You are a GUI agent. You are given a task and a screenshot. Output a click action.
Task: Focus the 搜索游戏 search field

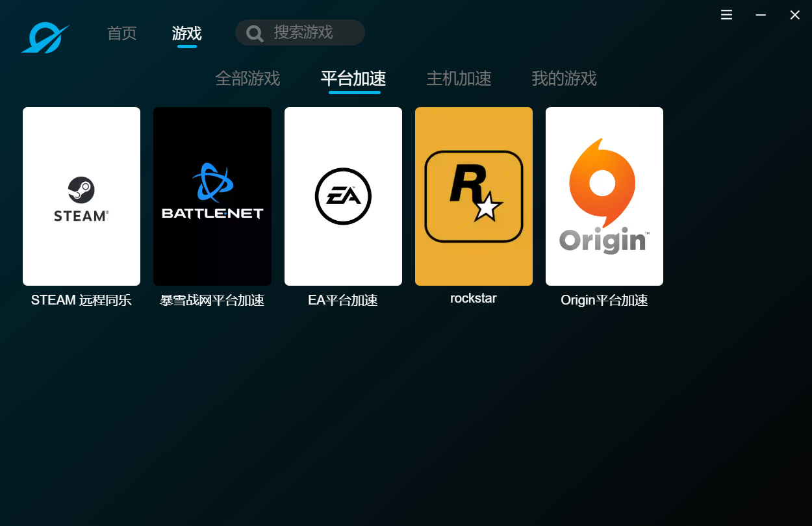click(x=300, y=32)
